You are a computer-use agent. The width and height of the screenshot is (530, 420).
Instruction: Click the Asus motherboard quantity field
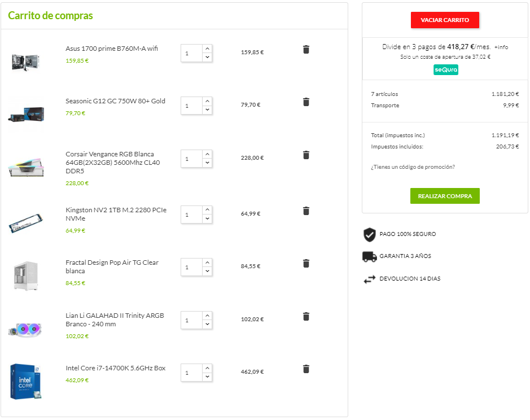[x=192, y=53]
